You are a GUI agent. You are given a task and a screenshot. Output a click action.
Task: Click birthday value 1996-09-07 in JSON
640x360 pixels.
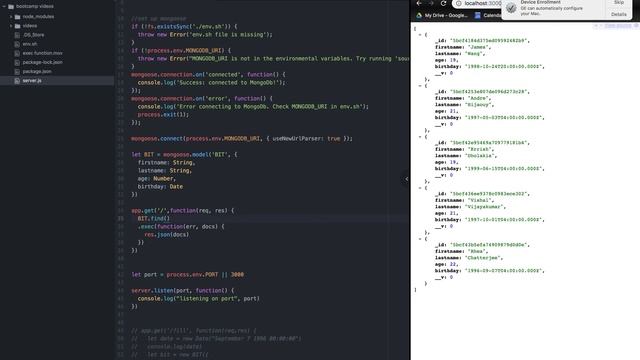click(504, 271)
